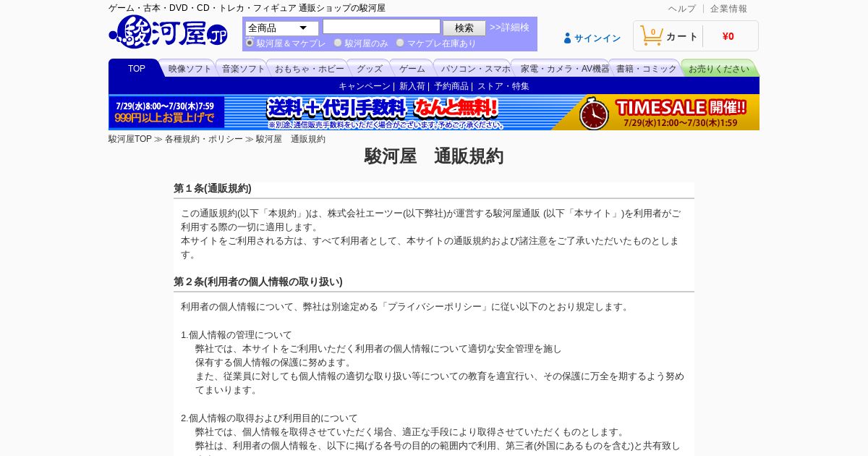Click the カート label

[682, 36]
